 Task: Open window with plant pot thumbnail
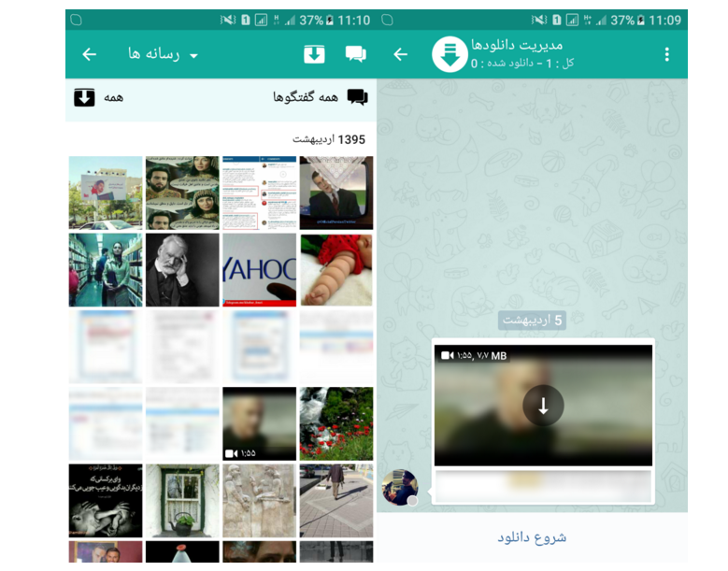click(182, 500)
